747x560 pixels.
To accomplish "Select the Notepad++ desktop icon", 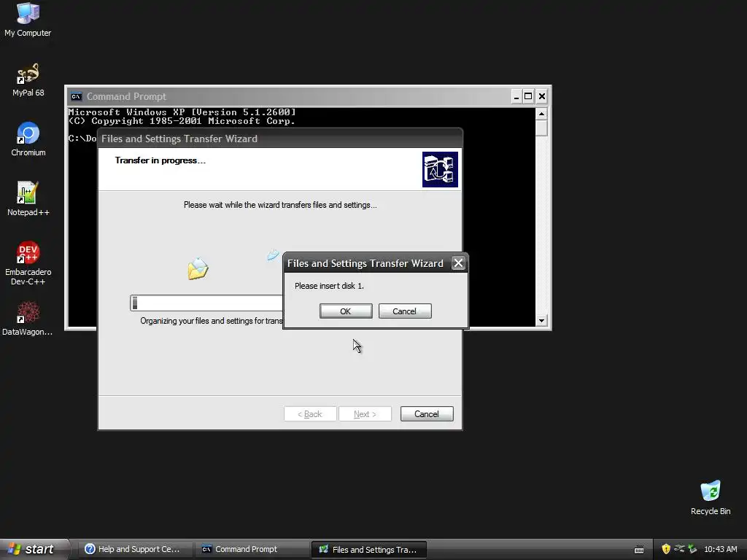I will tap(28, 199).
